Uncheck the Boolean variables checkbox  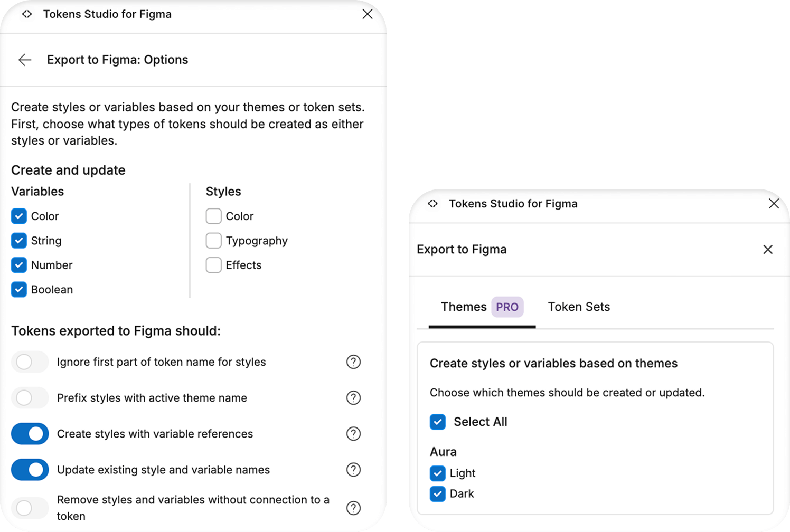[x=19, y=289]
